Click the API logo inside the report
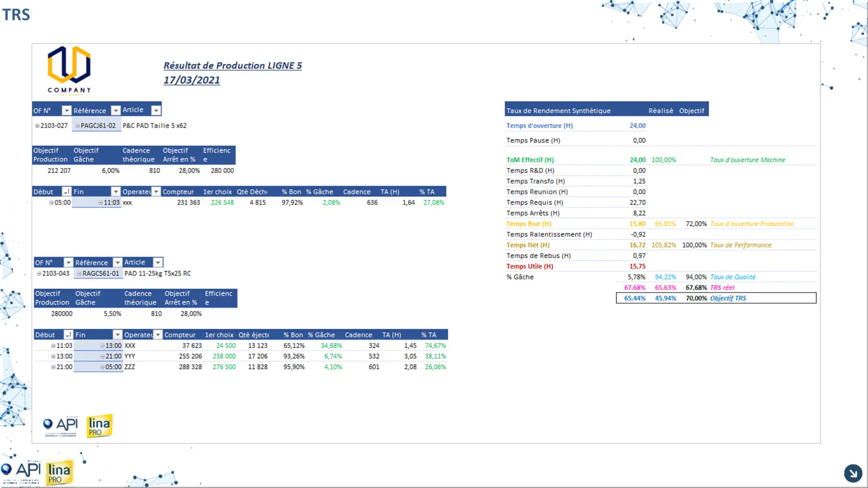This screenshot has height=488, width=868. (61, 426)
